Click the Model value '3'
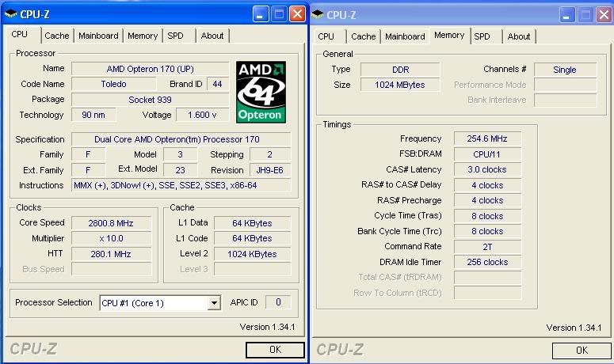The image size is (614, 364). point(180,154)
